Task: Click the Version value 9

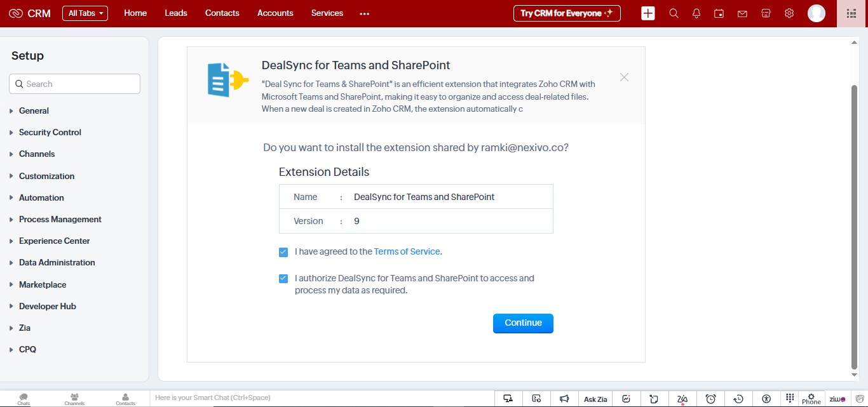Action: point(357,221)
